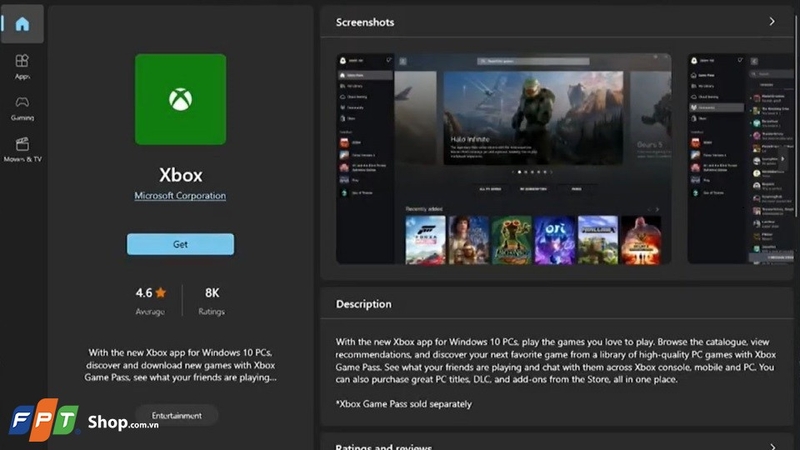Click the page's vertical scrollbar
Image resolution: width=800 pixels, height=450 pixels.
click(x=796, y=117)
